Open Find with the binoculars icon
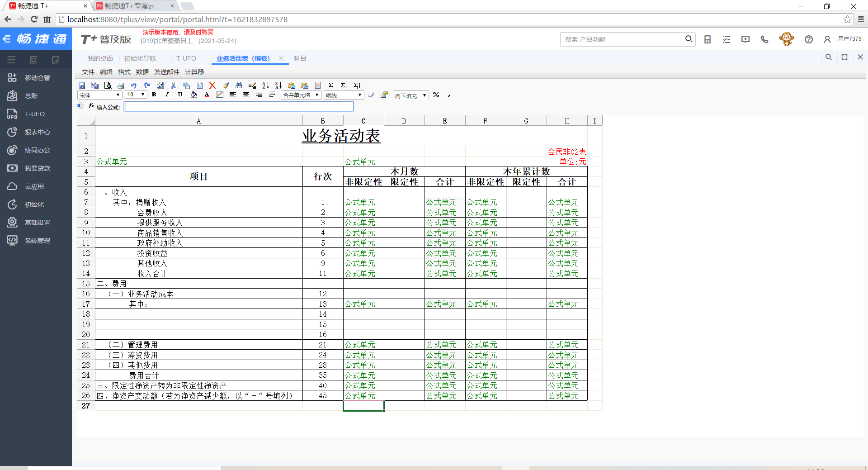 click(x=239, y=85)
